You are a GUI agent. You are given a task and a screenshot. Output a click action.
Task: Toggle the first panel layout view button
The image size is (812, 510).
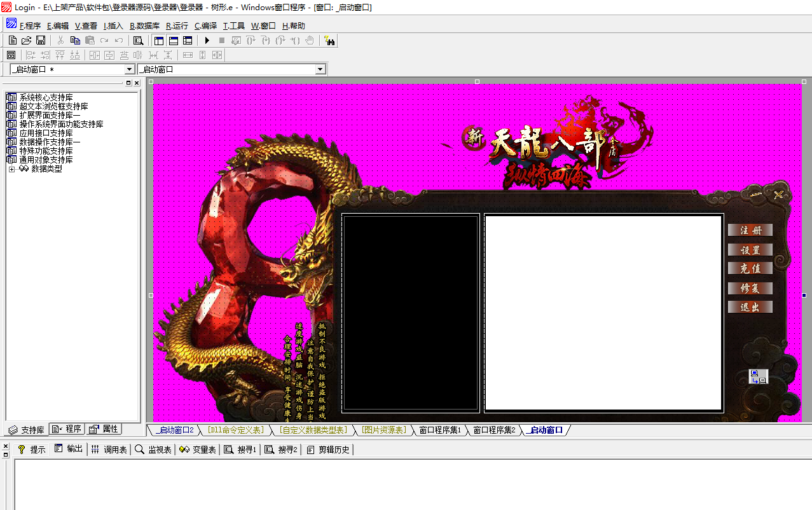tap(158, 41)
